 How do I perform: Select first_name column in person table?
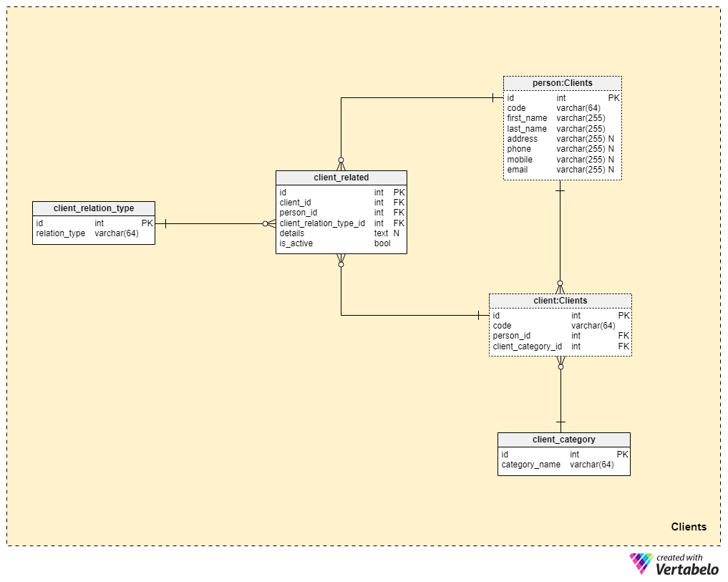562,118
